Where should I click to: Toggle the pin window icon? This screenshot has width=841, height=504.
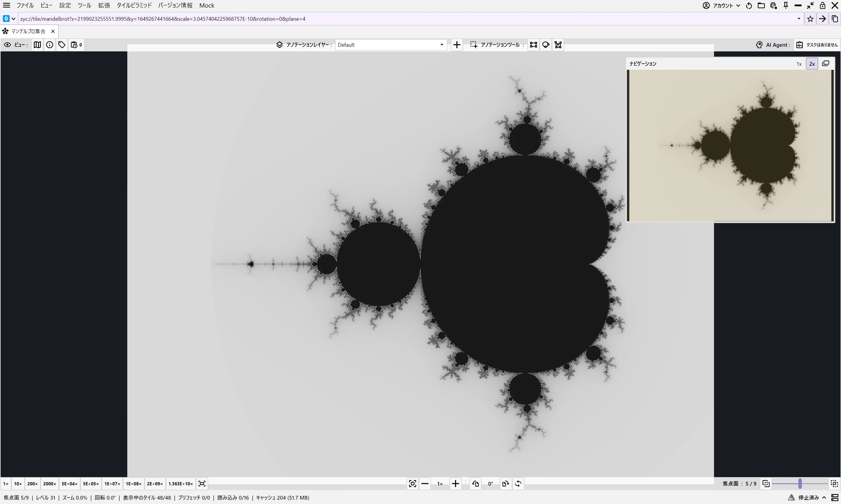tap(786, 5)
